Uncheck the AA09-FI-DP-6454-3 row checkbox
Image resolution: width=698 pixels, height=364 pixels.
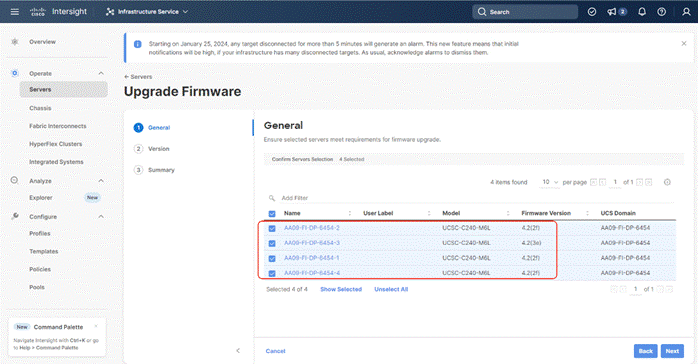click(x=272, y=243)
